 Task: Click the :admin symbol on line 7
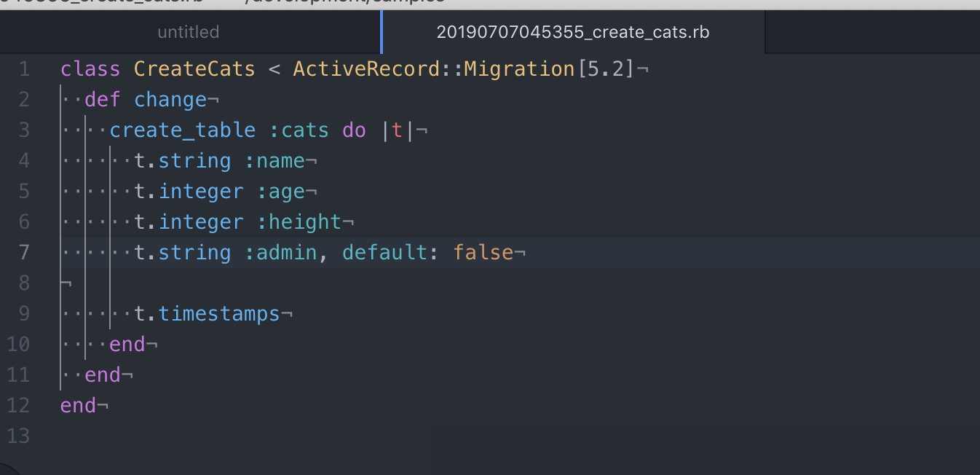[x=280, y=253]
